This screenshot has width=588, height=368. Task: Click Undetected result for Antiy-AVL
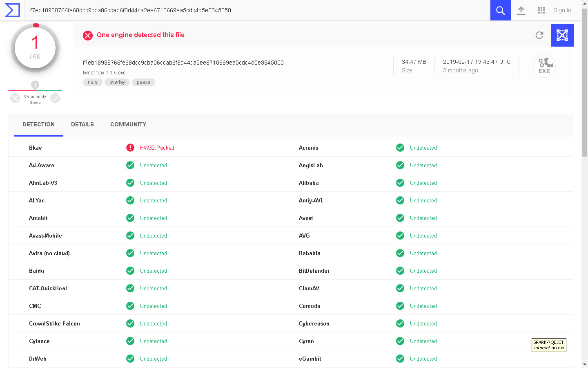click(x=423, y=200)
